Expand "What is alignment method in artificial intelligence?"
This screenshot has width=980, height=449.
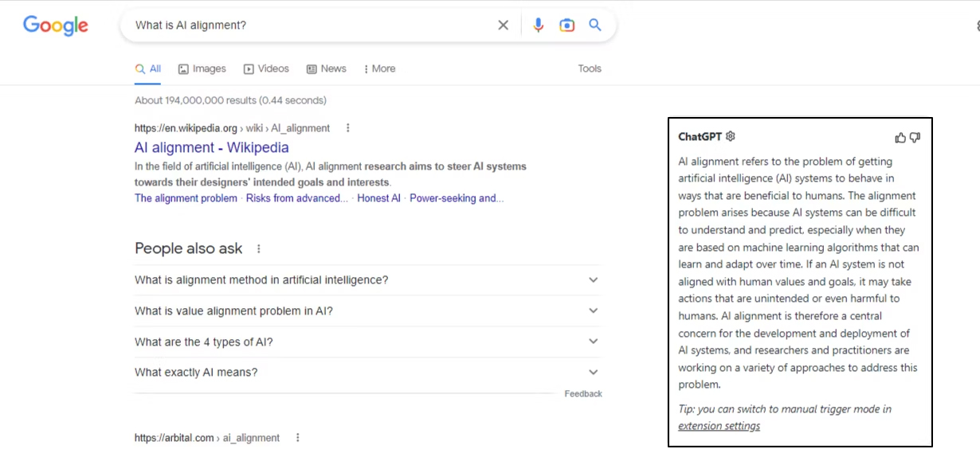point(593,280)
